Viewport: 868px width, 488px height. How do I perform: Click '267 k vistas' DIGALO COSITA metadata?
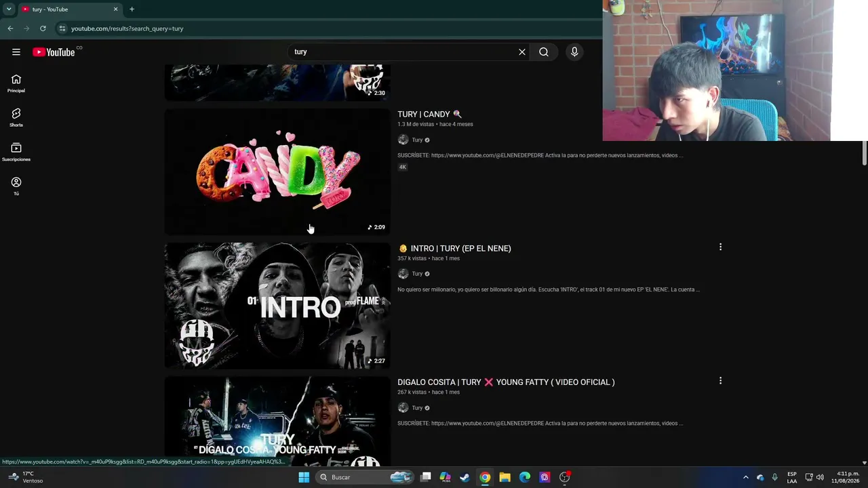click(412, 392)
